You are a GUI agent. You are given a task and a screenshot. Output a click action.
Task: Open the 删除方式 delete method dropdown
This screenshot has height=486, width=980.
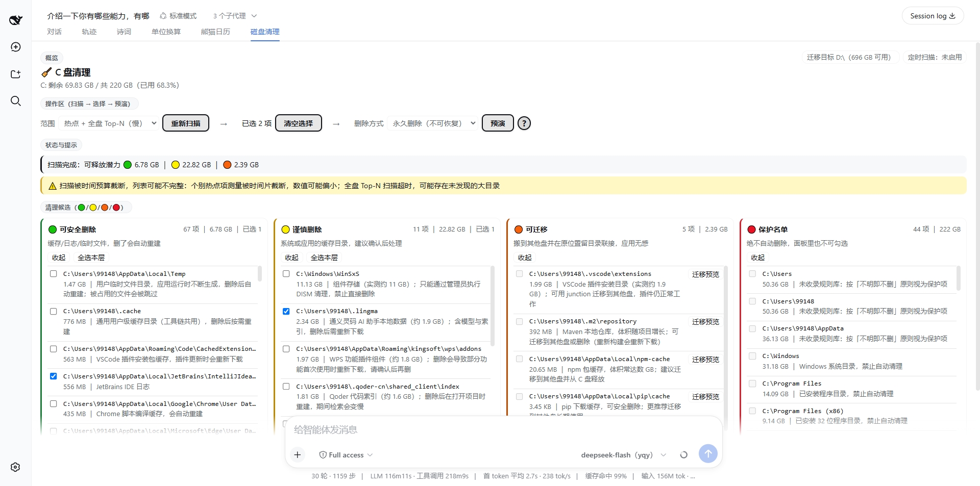coord(433,123)
